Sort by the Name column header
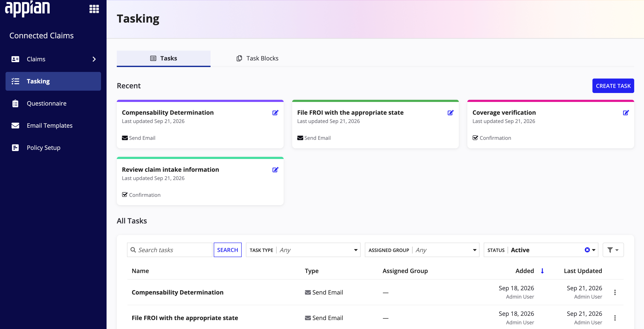 point(140,271)
